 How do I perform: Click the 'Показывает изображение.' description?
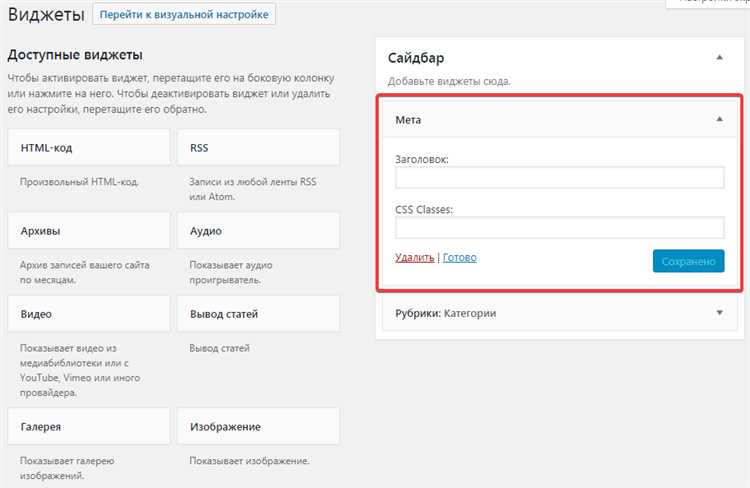(249, 461)
